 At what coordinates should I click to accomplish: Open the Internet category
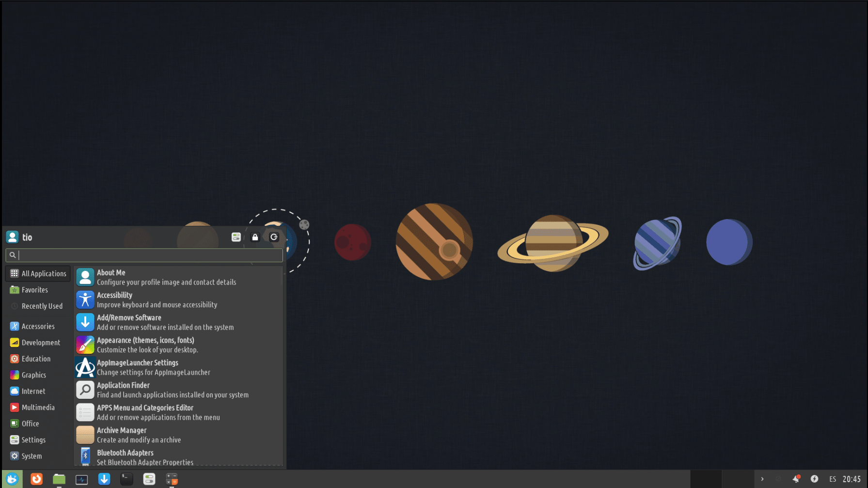coord(33,391)
